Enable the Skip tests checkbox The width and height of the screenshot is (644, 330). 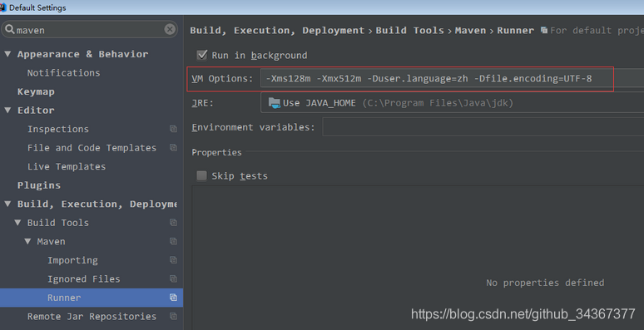click(201, 176)
